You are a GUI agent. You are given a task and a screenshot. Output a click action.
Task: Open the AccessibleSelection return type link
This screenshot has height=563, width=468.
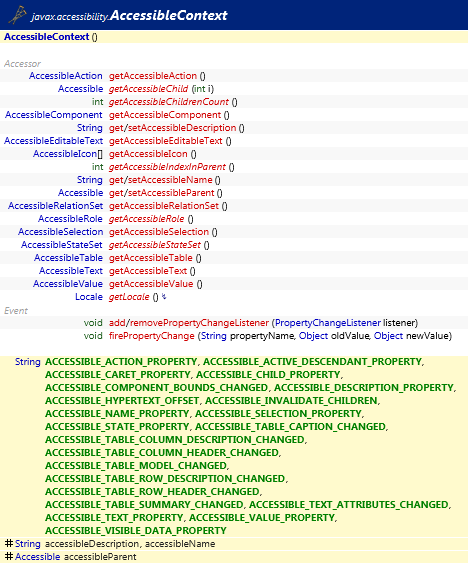click(x=61, y=232)
